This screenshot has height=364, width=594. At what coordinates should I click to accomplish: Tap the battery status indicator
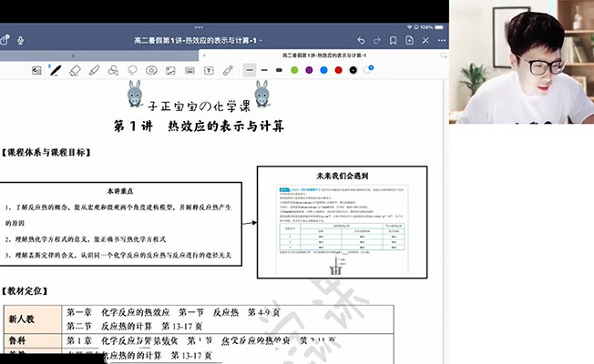point(439,27)
